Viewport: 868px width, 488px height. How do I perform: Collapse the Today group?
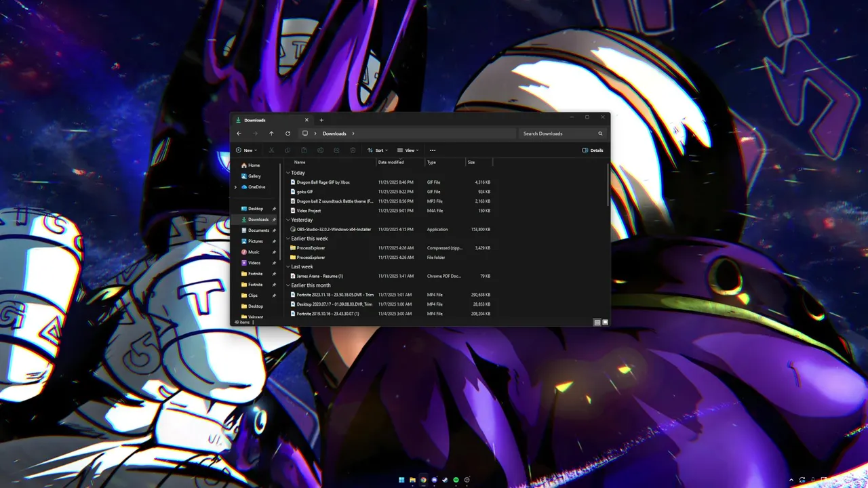pyautogui.click(x=288, y=173)
